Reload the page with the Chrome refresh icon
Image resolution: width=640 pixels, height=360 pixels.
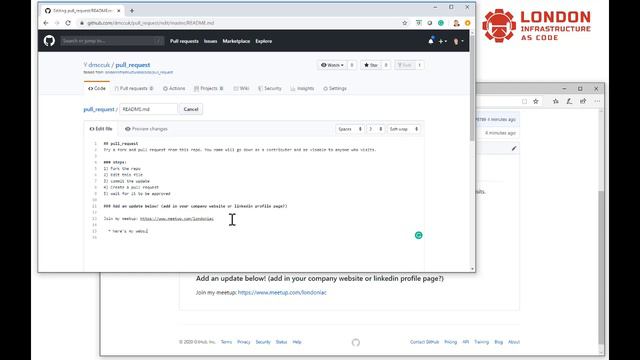click(x=68, y=23)
